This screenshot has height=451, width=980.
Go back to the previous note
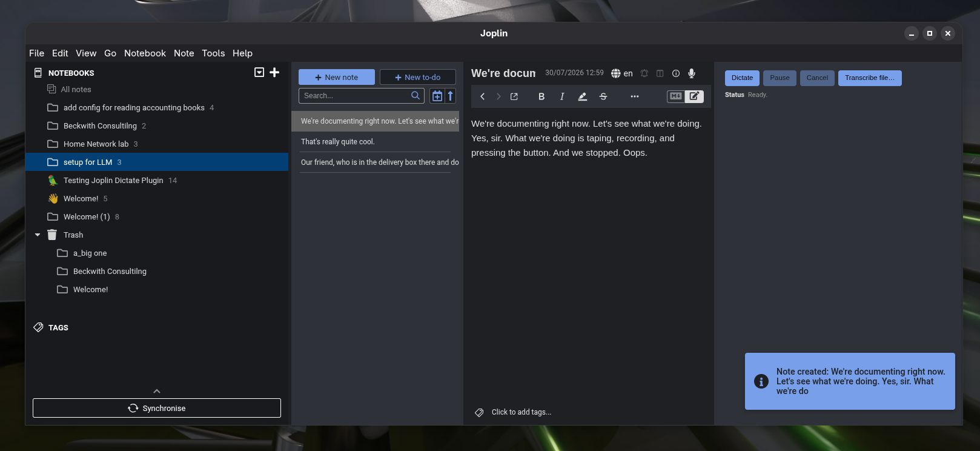483,96
